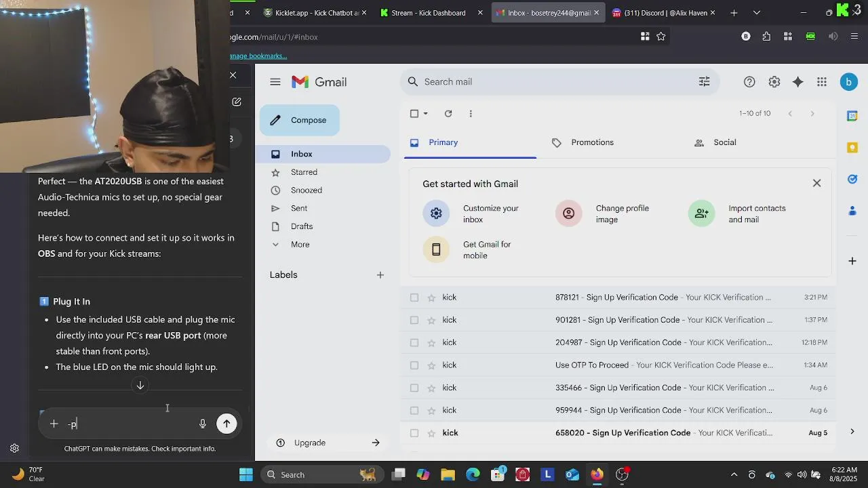Image resolution: width=868 pixels, height=488 pixels.
Task: Open the Gmail main menu hamburger icon
Action: [x=275, y=82]
